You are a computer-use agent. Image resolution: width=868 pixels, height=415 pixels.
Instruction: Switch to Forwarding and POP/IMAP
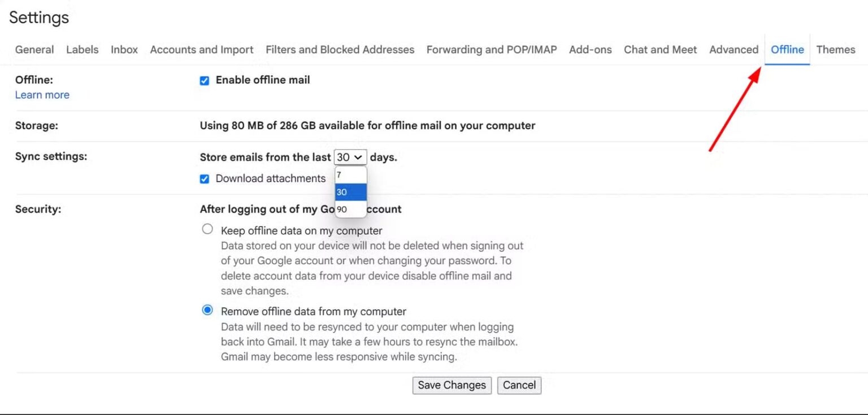tap(491, 50)
